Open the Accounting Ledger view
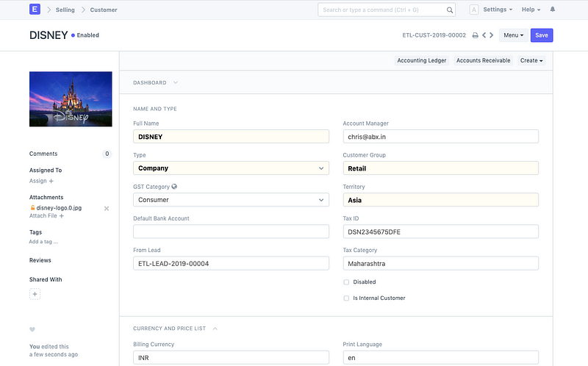The image size is (588, 366). click(421, 60)
